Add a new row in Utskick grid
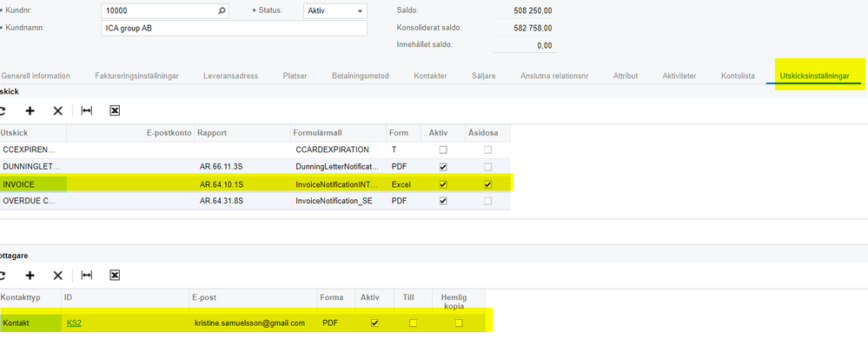868x339 pixels. (30, 110)
